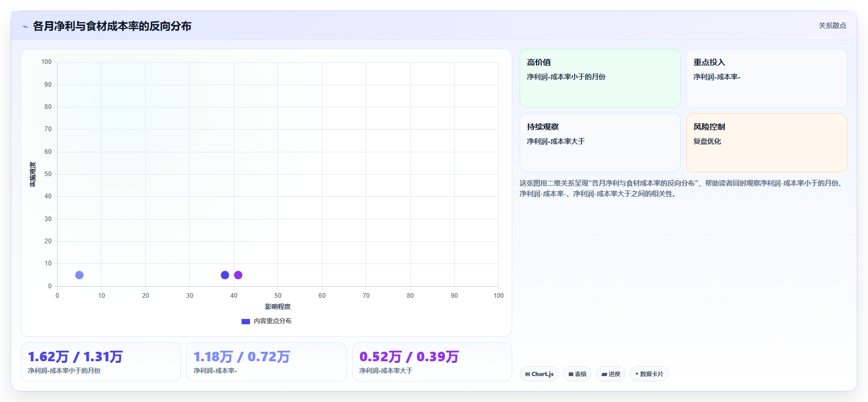
Task: Select the indigo scatter data point
Action: [x=225, y=275]
